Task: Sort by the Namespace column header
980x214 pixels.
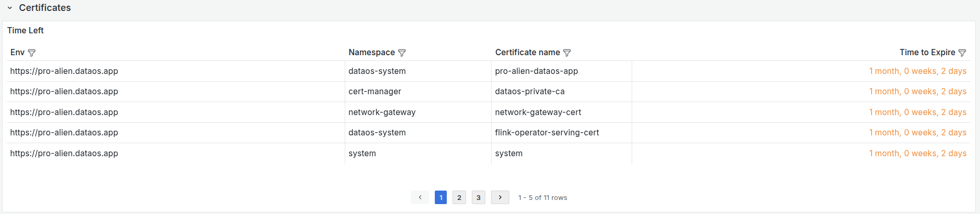Action: [371, 53]
